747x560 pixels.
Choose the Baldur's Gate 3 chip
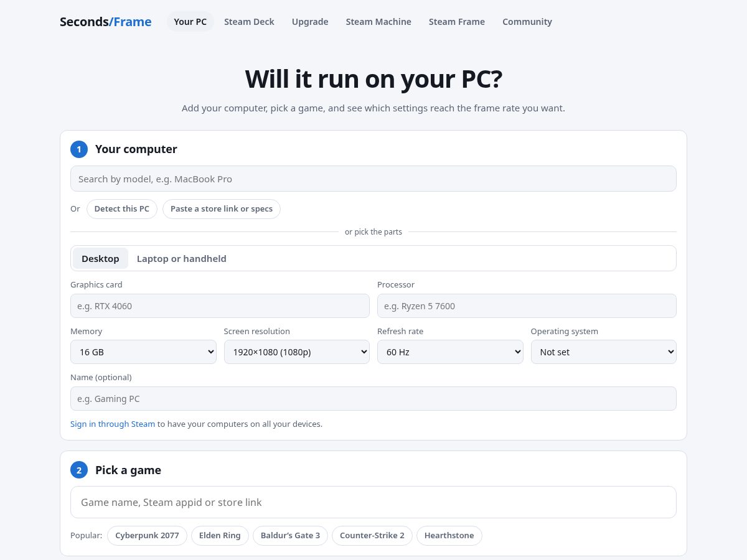click(x=290, y=536)
